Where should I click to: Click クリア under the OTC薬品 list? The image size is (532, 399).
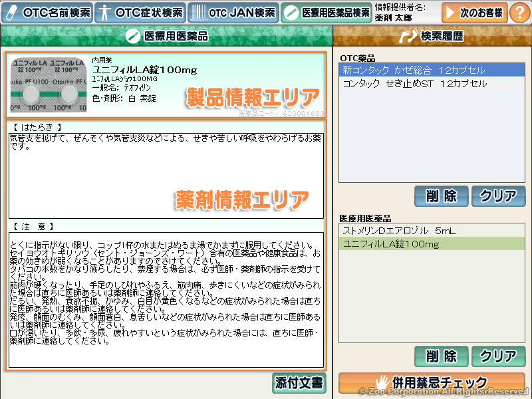pos(498,196)
